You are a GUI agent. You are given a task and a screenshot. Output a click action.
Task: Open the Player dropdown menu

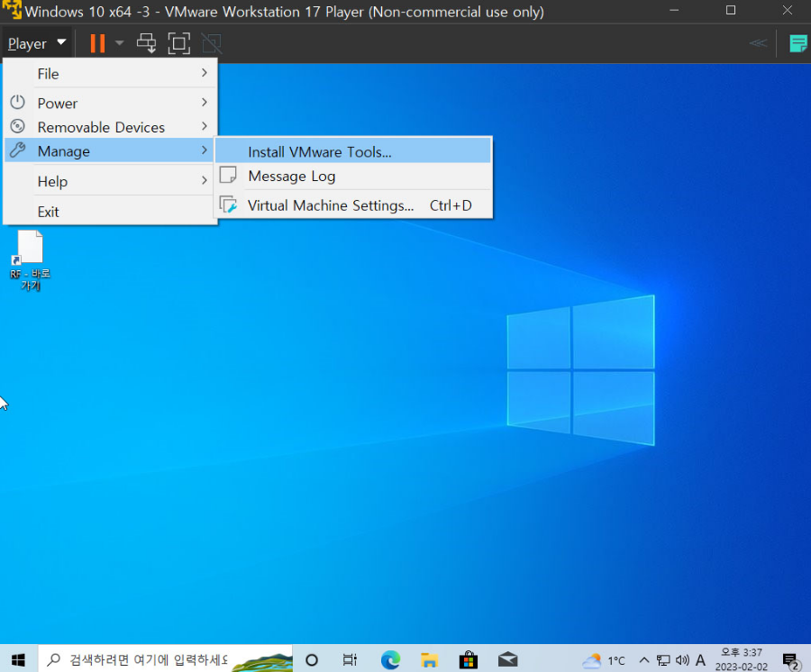(x=37, y=43)
